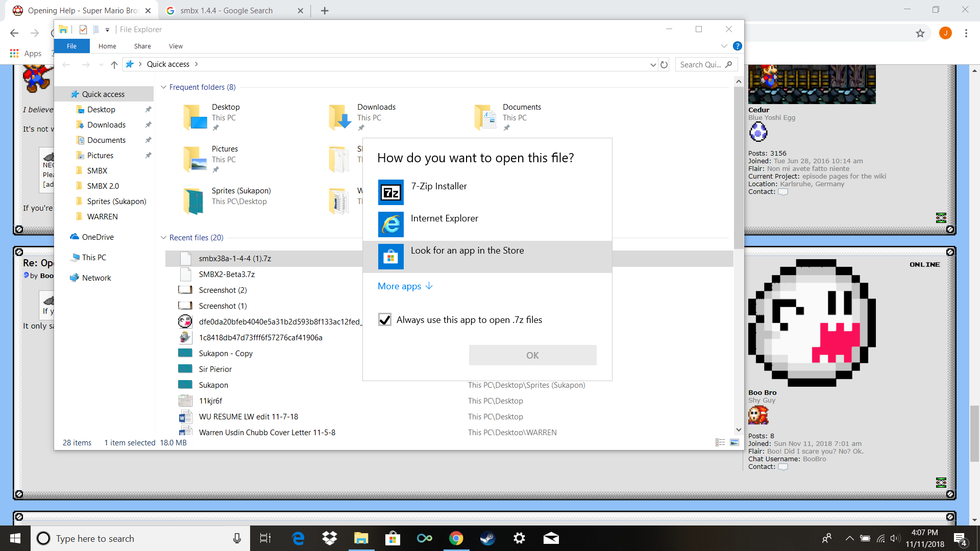This screenshot has width=980, height=551.
Task: Open the recent locations dropdown arrow
Action: pos(101,64)
